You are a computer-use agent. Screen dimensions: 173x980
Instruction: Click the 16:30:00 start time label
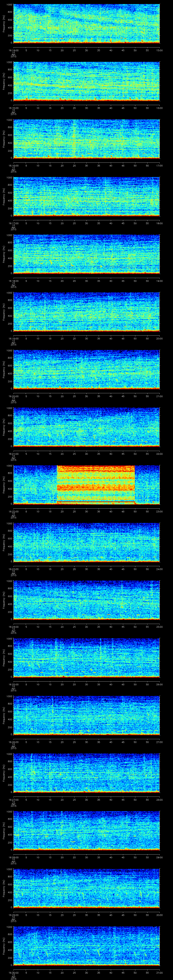(13, 972)
